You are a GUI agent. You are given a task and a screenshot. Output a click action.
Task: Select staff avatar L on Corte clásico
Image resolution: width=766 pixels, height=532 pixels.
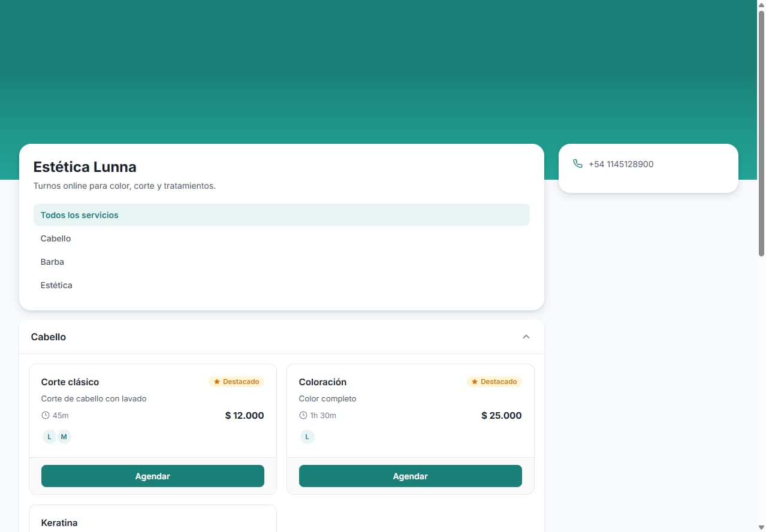pyautogui.click(x=49, y=437)
